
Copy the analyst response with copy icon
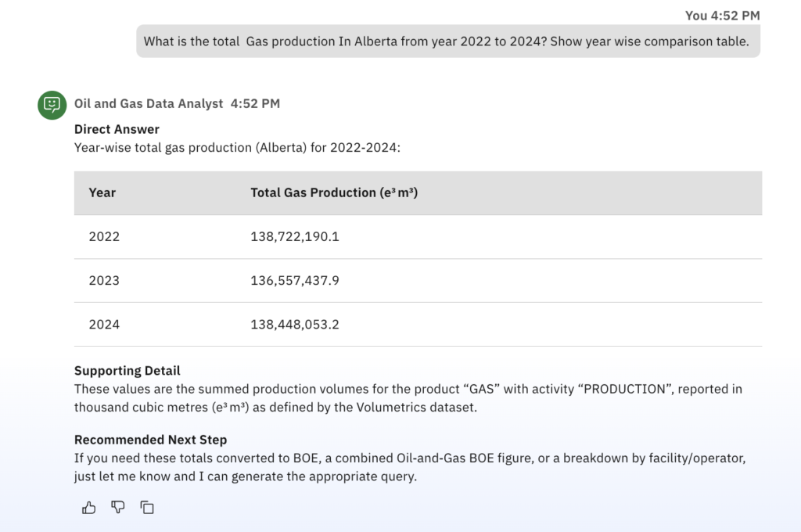[x=147, y=508]
